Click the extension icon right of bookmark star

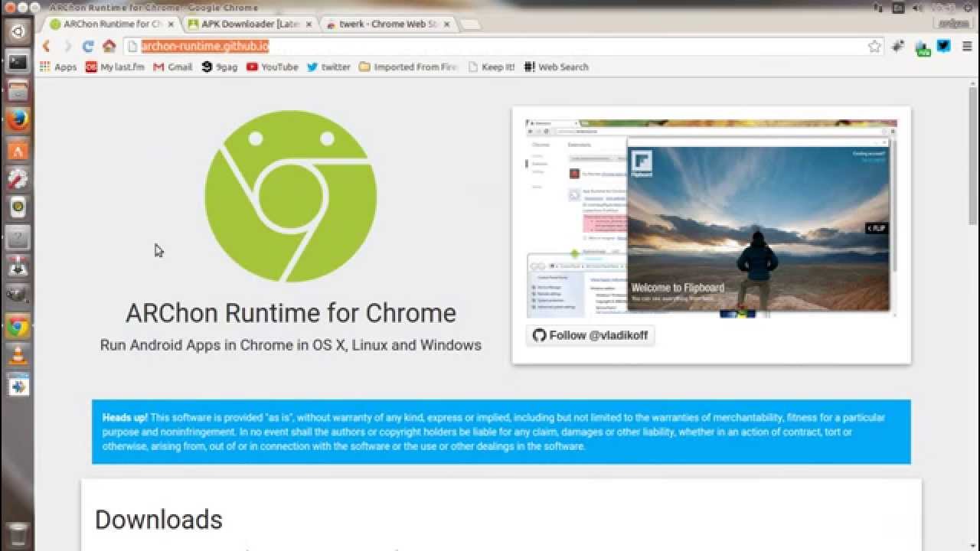(899, 46)
